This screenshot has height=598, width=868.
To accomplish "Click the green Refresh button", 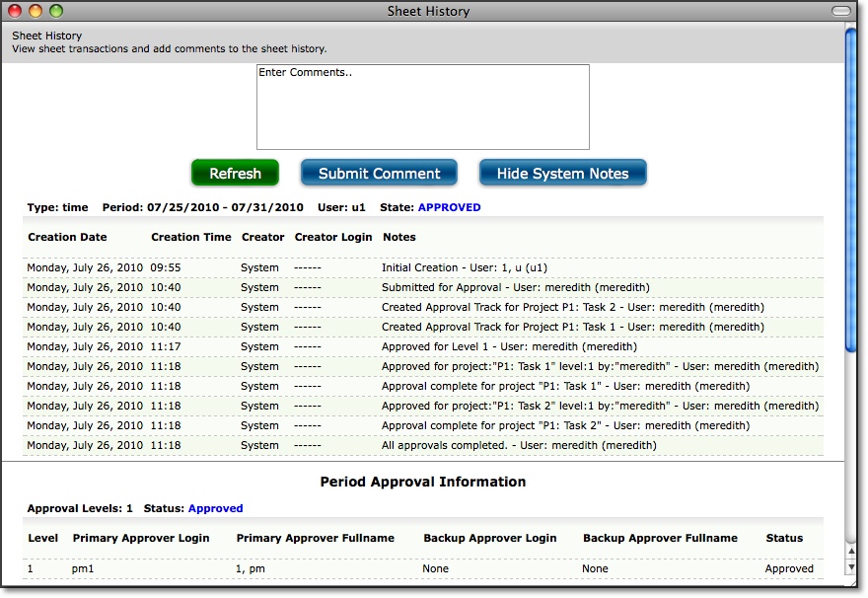I will click(x=235, y=173).
